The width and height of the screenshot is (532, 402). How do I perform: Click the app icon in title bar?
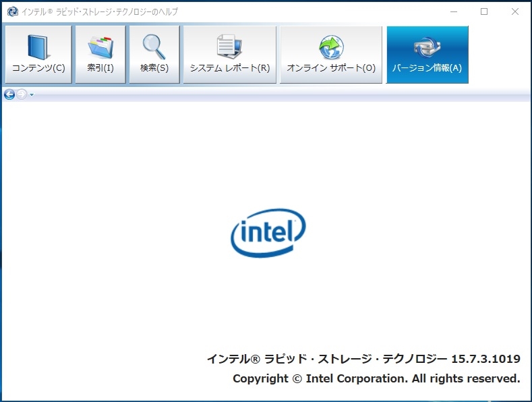(x=13, y=11)
